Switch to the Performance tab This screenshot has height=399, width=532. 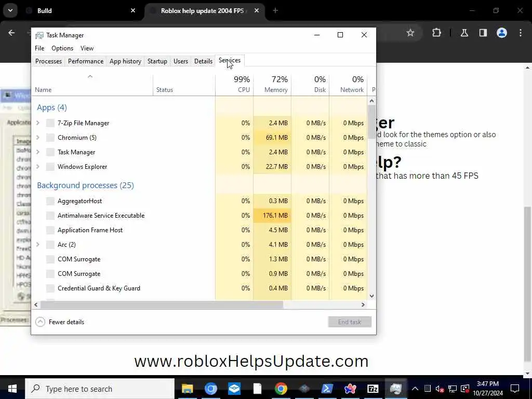[86, 61]
